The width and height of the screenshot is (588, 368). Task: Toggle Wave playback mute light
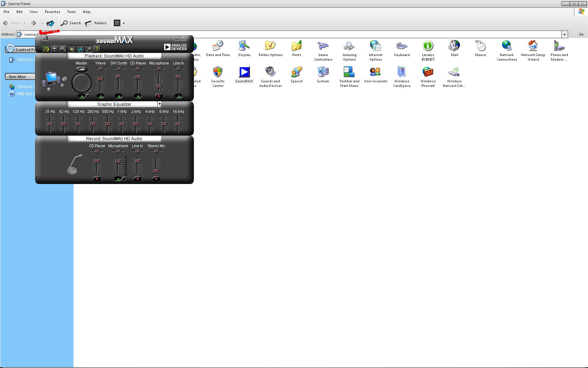coord(100,96)
